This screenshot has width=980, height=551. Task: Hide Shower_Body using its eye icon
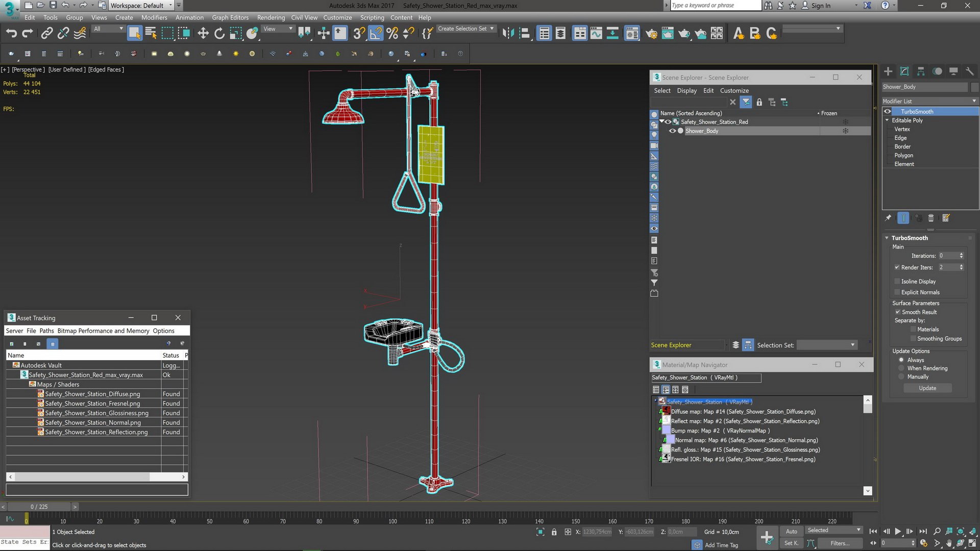coord(672,131)
